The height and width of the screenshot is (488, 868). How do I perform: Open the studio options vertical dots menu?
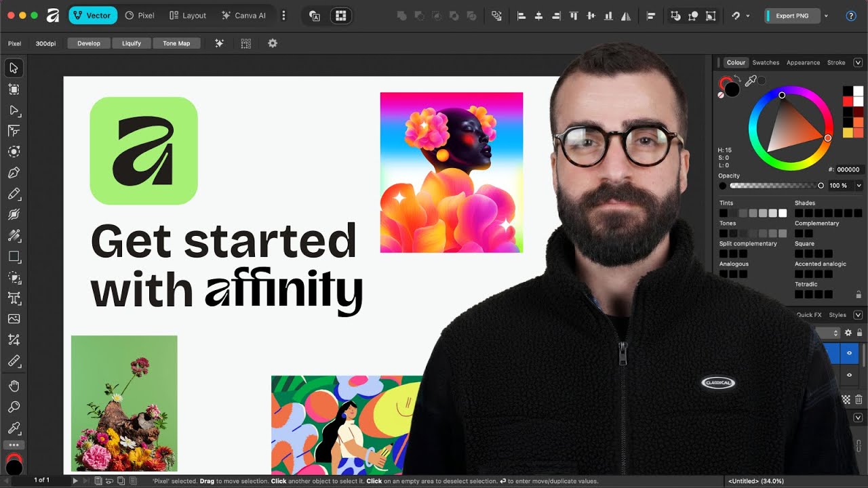coord(283,16)
